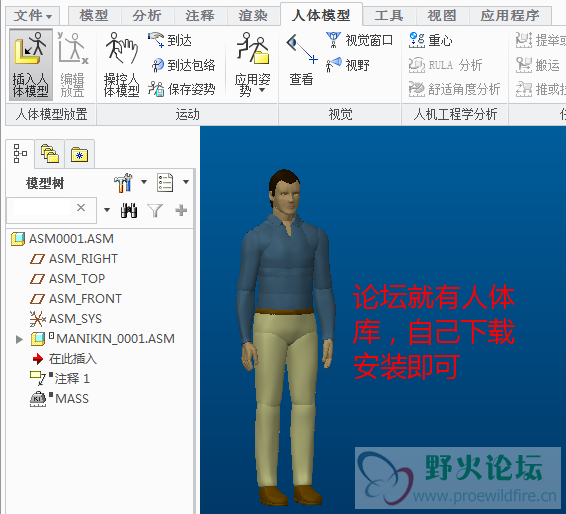Open search history dropdown arrow
This screenshot has width=566, height=514.
click(x=107, y=210)
